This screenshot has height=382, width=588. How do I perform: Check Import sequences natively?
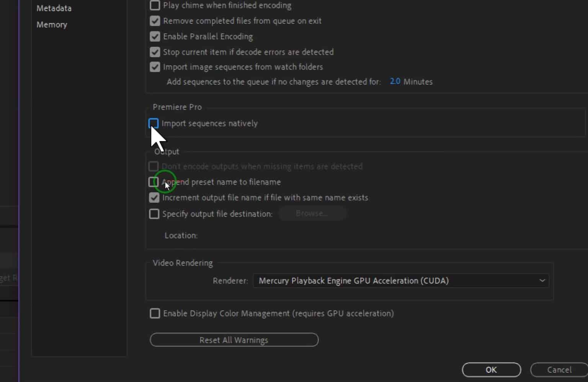(153, 123)
